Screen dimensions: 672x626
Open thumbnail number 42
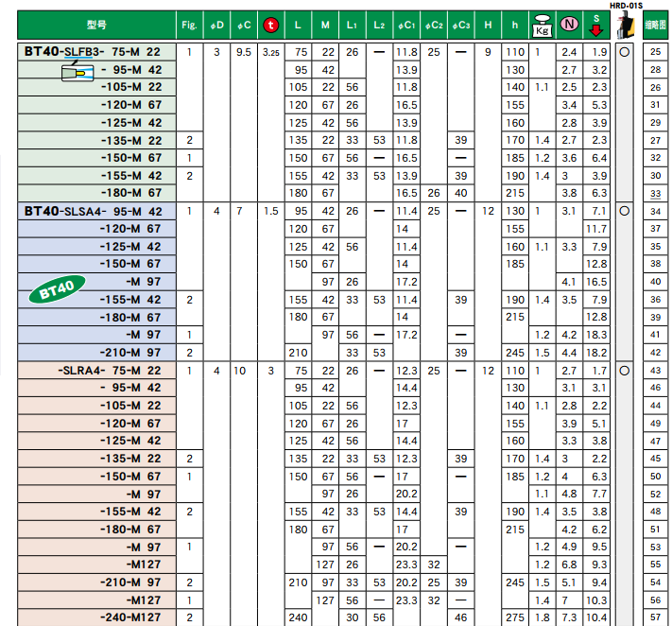655,353
